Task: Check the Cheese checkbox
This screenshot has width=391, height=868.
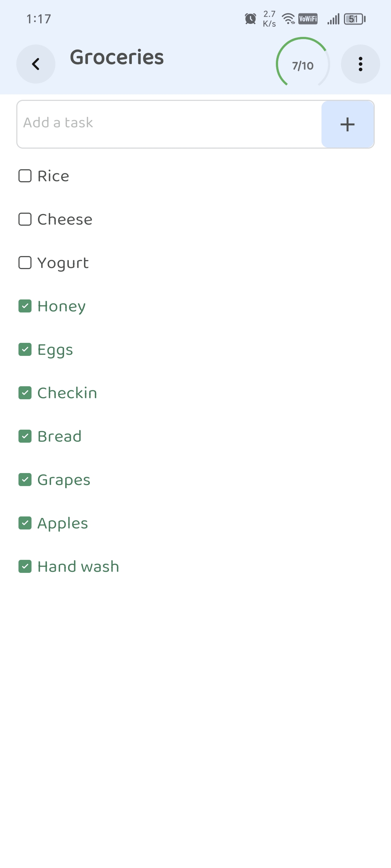Action: click(x=25, y=220)
